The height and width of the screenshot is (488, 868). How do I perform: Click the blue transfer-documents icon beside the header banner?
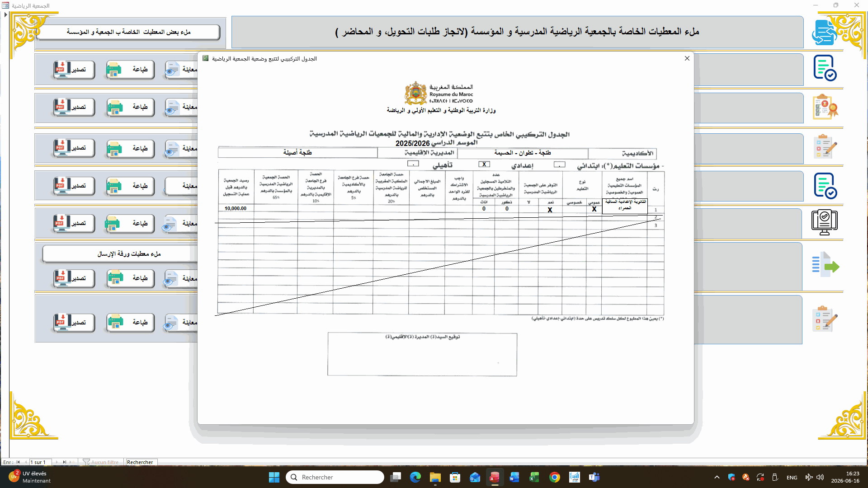click(x=824, y=32)
